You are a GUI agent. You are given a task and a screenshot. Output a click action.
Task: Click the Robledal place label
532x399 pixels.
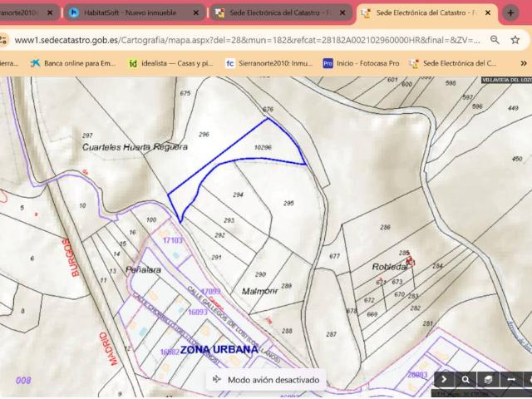[390, 267]
